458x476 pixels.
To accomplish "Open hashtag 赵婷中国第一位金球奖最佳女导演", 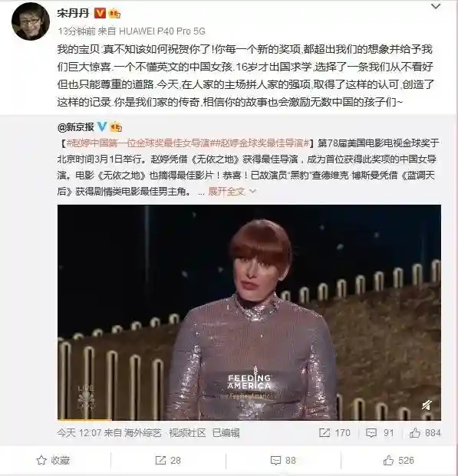I will click(138, 143).
